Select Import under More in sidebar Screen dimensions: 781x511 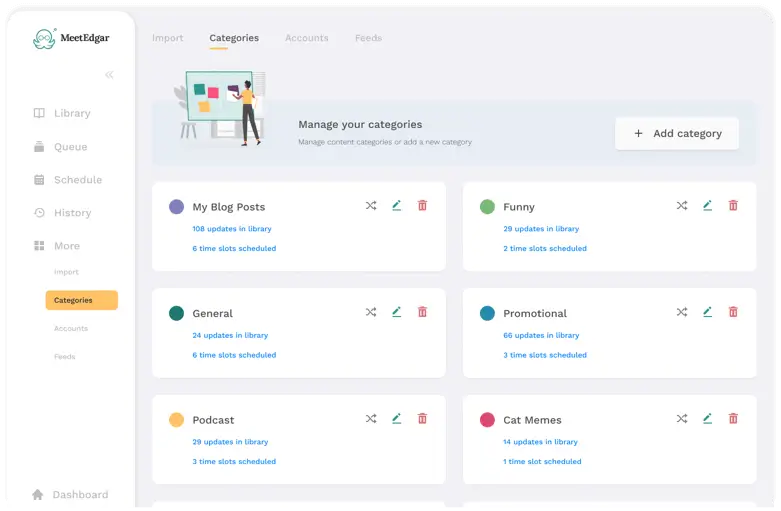click(66, 272)
